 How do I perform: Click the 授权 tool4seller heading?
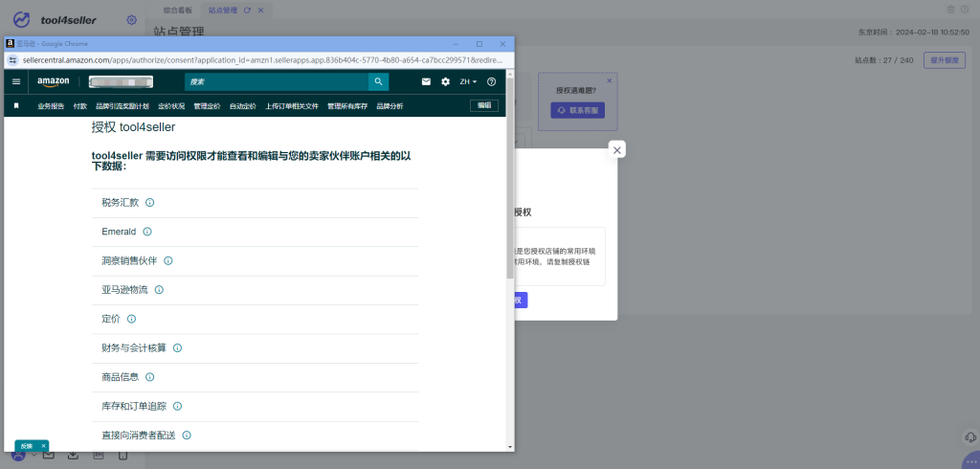(x=134, y=127)
